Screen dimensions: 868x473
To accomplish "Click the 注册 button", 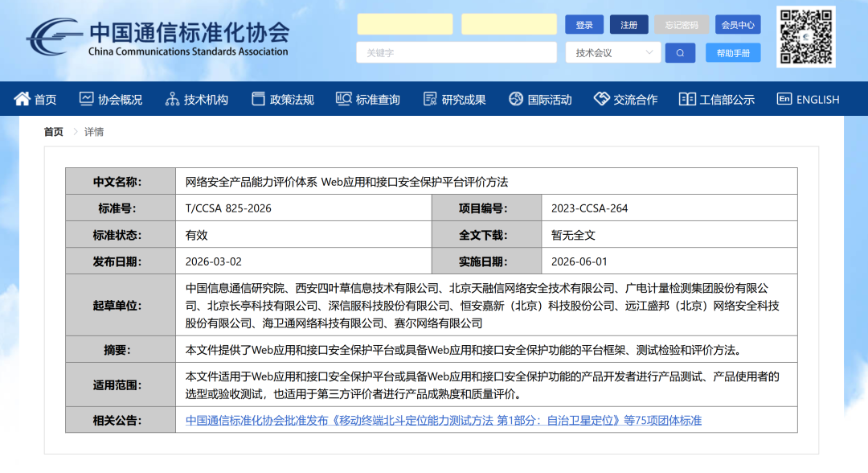I will pos(628,24).
